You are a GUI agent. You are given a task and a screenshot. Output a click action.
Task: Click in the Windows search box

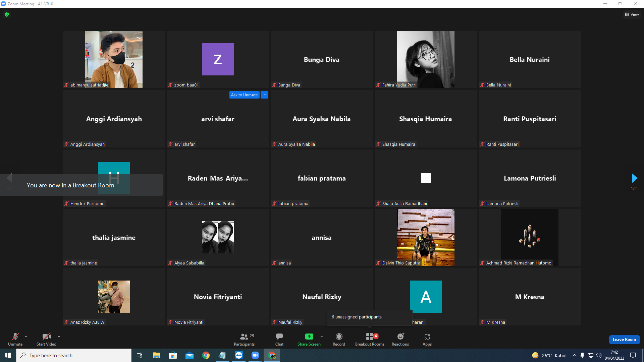click(x=74, y=355)
